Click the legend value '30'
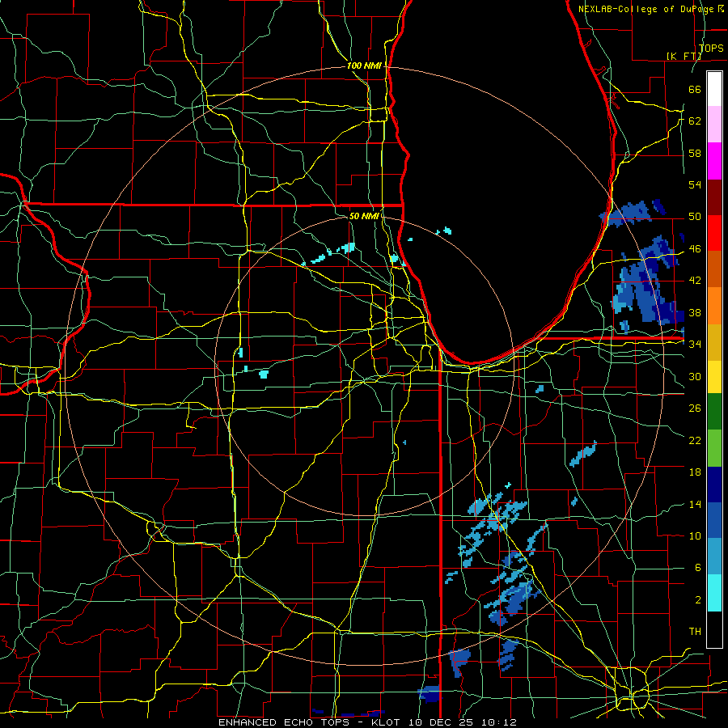The image size is (728, 728). pos(695,376)
